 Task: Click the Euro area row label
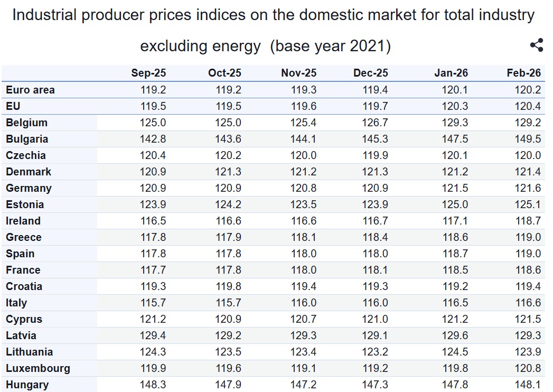click(30, 90)
